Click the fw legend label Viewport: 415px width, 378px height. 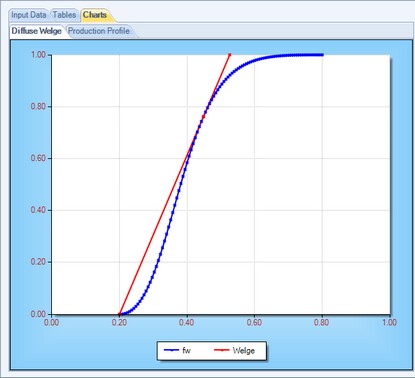[x=186, y=350]
